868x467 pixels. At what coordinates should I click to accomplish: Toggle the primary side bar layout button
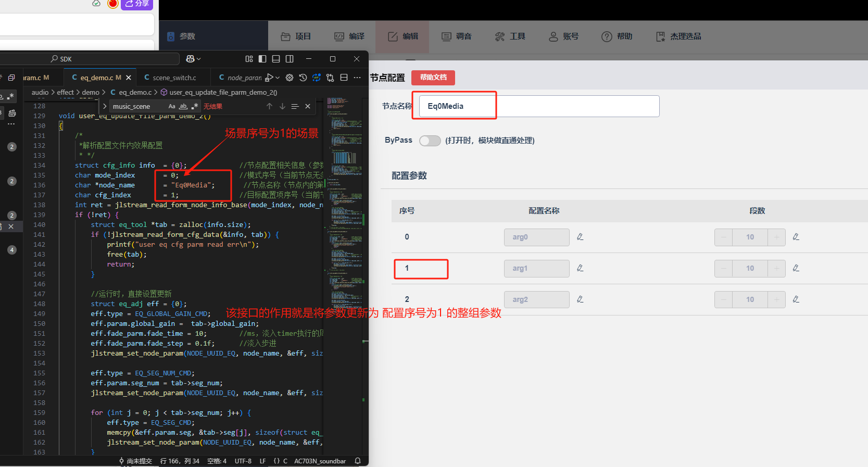262,59
